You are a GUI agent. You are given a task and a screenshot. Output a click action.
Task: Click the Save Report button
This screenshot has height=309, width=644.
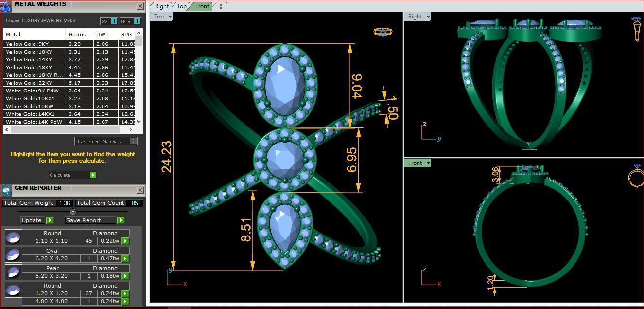95,220
